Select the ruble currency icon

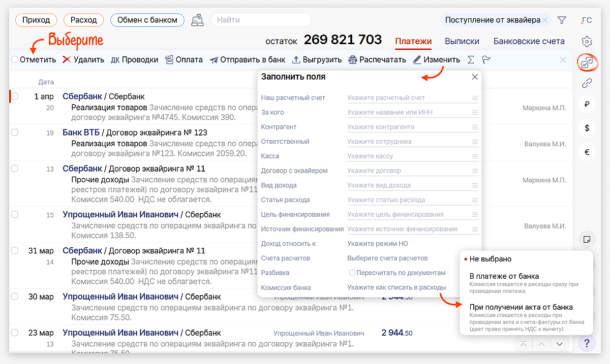[587, 105]
